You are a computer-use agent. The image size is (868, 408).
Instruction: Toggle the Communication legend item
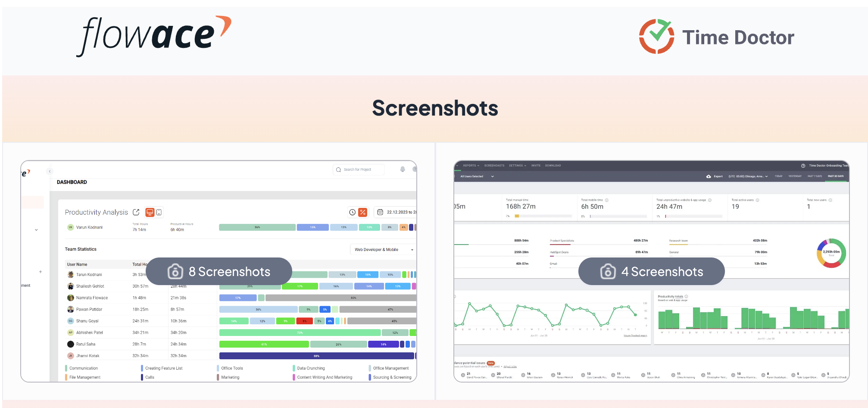[81, 368]
